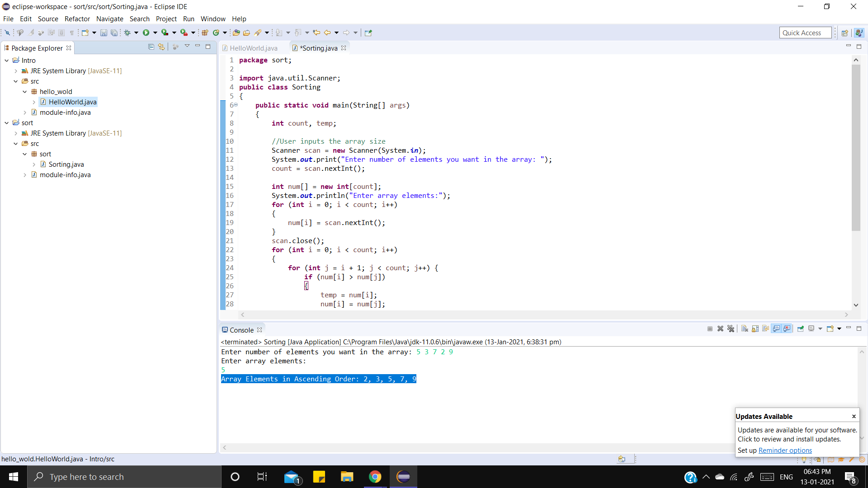Toggle Link with Editor in Package Explorer
868x488 pixels.
161,47
